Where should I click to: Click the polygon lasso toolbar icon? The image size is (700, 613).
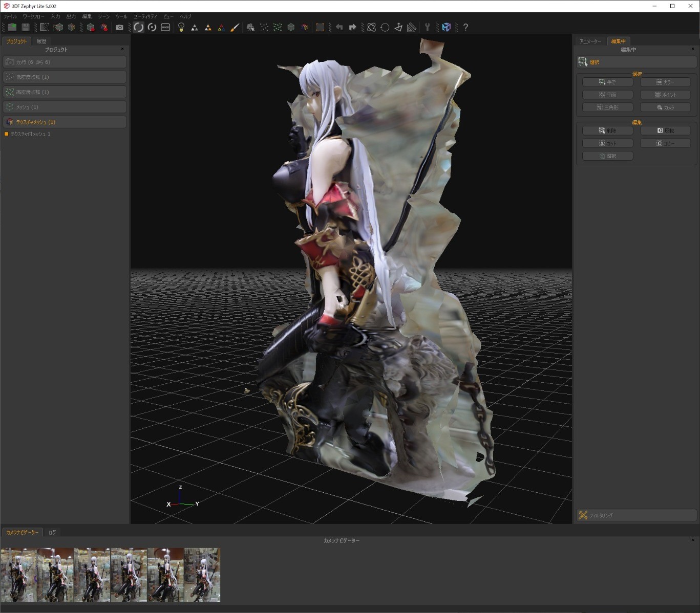372,27
